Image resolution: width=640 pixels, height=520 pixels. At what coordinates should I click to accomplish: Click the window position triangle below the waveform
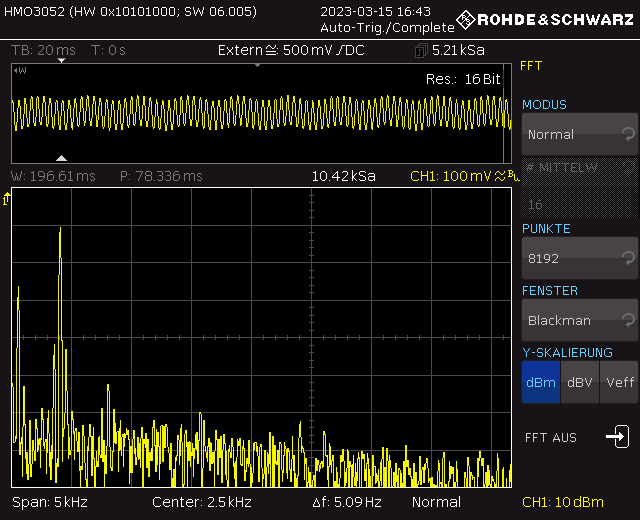pyautogui.click(x=62, y=158)
